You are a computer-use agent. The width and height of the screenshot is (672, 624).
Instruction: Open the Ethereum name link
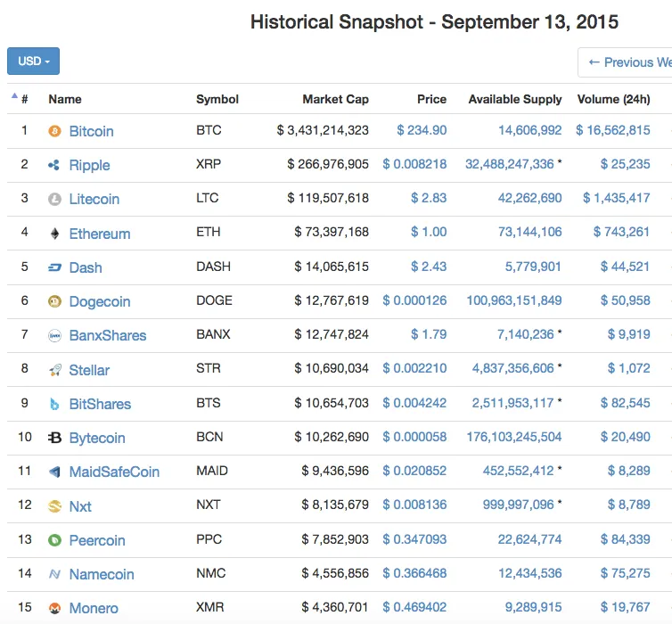[100, 234]
